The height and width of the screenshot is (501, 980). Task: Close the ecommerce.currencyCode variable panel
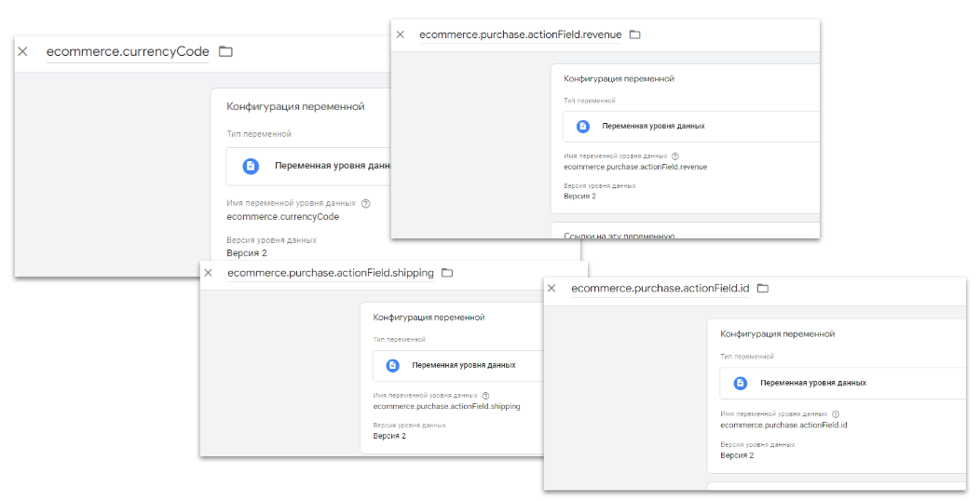point(22,51)
